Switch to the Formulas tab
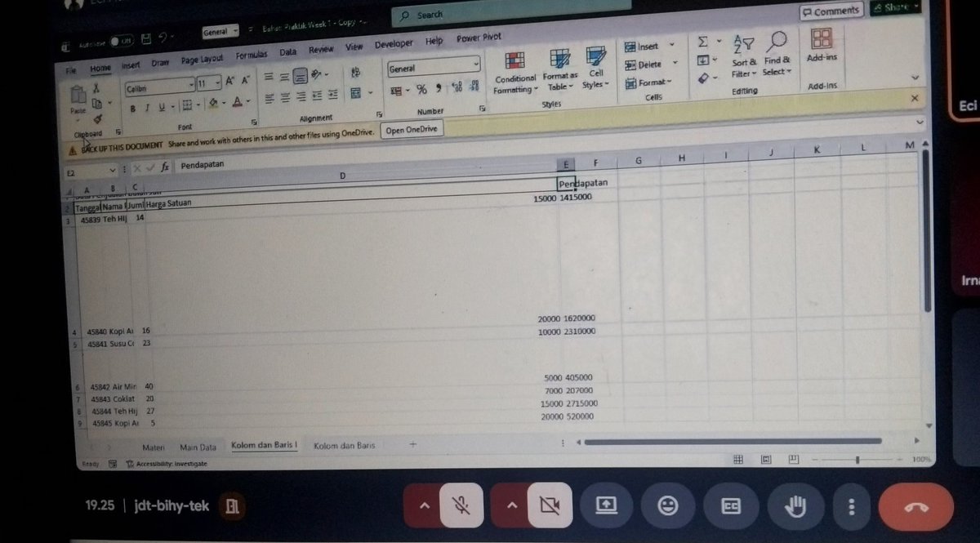980x543 pixels. click(252, 56)
